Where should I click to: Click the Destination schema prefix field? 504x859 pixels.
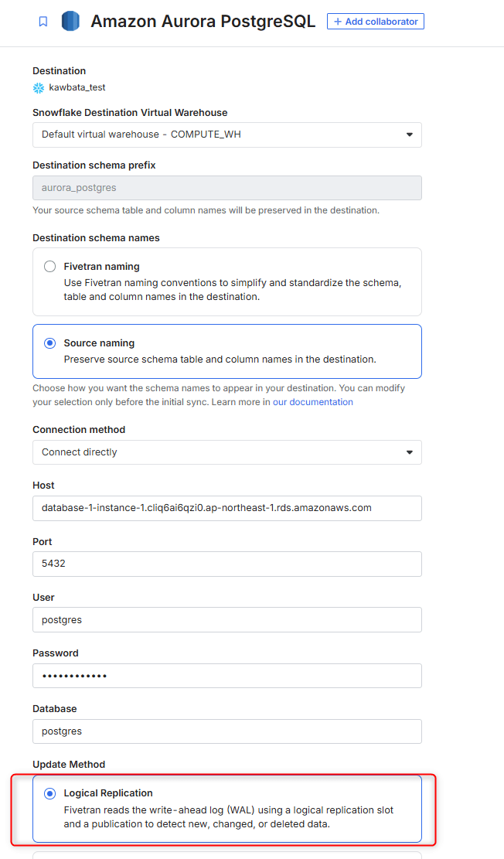[x=227, y=188]
